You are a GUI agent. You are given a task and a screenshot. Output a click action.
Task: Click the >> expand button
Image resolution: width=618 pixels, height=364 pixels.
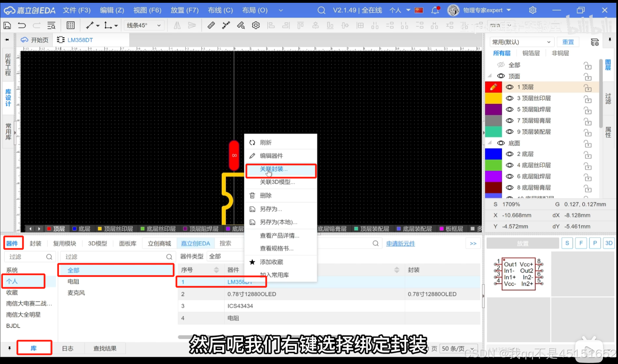tap(473, 243)
